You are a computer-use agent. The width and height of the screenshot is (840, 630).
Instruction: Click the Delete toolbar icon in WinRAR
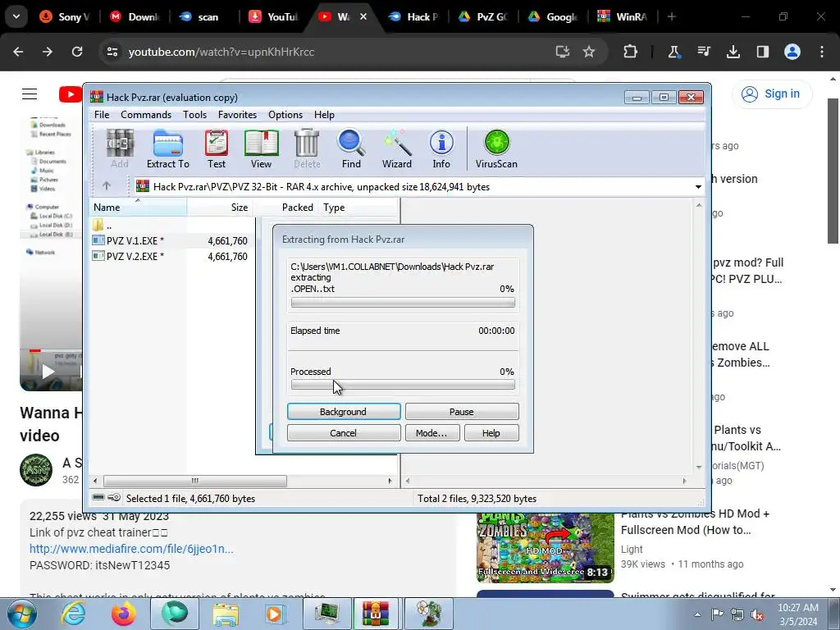pyautogui.click(x=307, y=149)
